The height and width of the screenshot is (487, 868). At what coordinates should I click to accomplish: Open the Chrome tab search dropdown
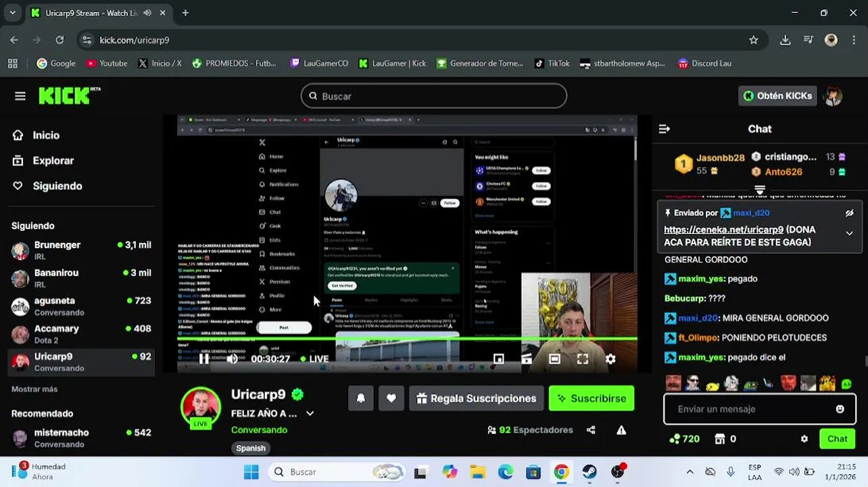pyautogui.click(x=12, y=13)
